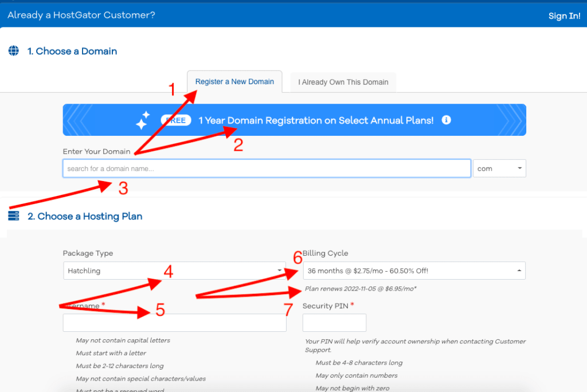Open the Billing Cycle 36 months dropdown
Viewport: 587px width, 392px height.
click(414, 271)
